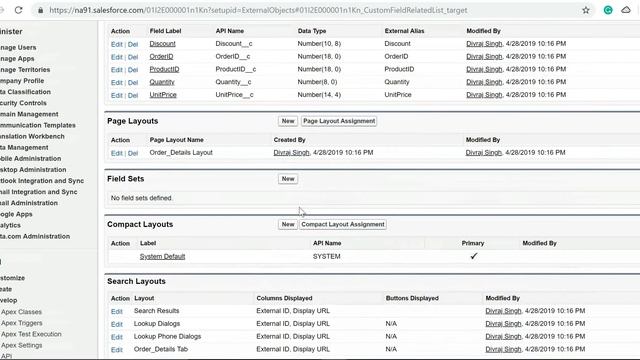Open Page Layout Assignment
This screenshot has width=640, height=360.
(x=339, y=121)
